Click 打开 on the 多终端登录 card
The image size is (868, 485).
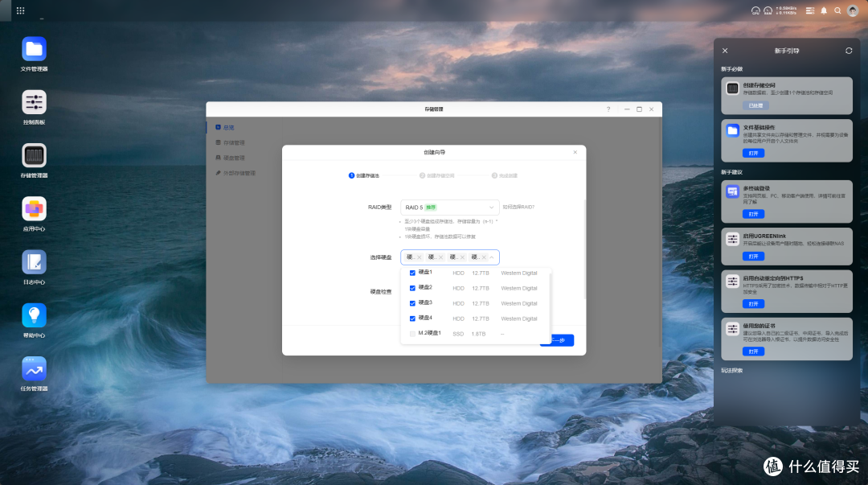(753, 214)
